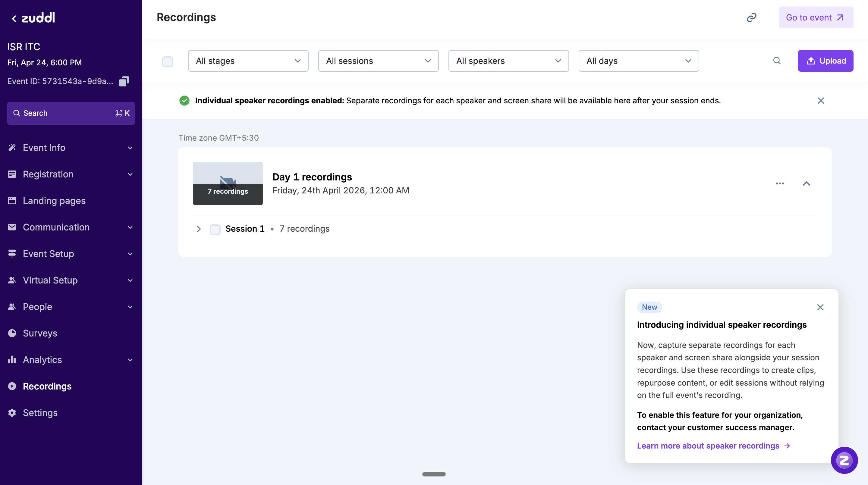Image resolution: width=868 pixels, height=485 pixels.
Task: Click the Surveys icon in the sidebar
Action: (12, 333)
